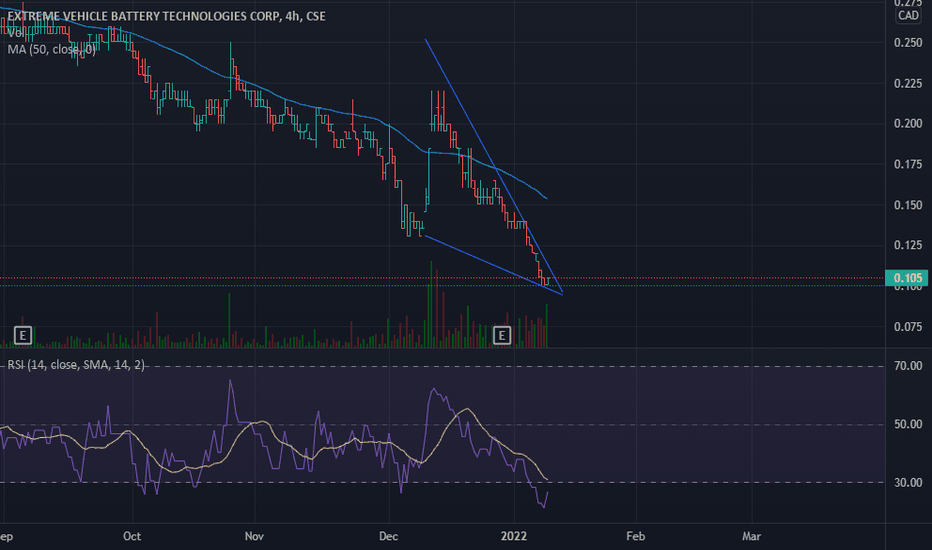
Task: Select the MA (50, close, 0) indicator legend
Action: coord(51,49)
